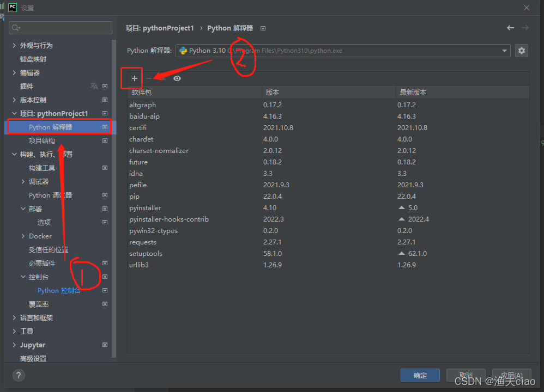
Task: Click the settings tree vertical scrollbar
Action: pyautogui.click(x=114, y=198)
